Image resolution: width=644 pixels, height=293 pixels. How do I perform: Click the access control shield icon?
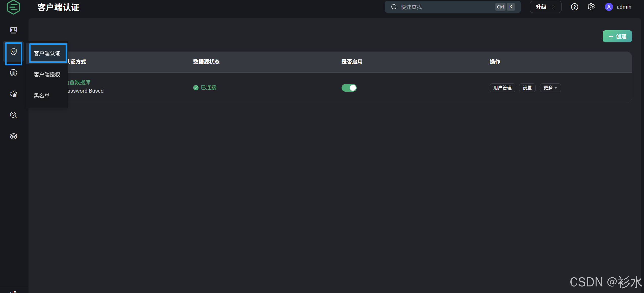click(x=14, y=52)
